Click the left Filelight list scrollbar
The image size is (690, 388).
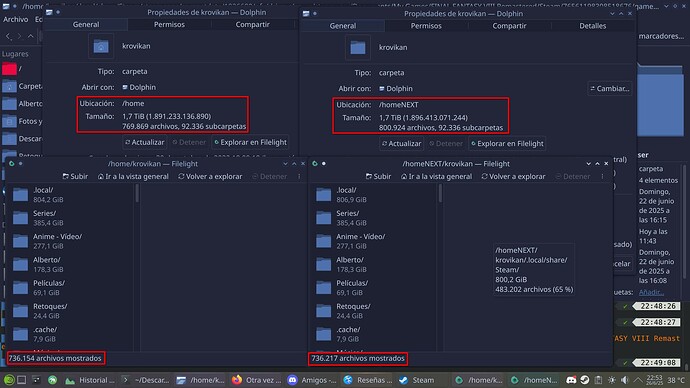[137, 194]
